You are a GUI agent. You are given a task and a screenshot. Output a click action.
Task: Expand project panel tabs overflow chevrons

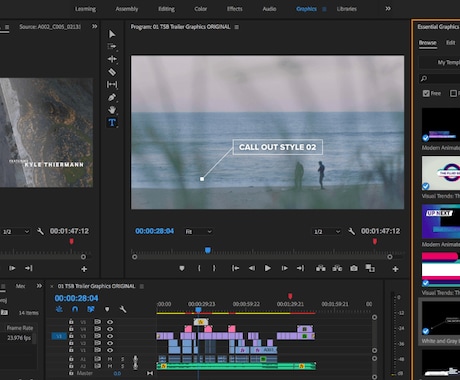click(39, 286)
